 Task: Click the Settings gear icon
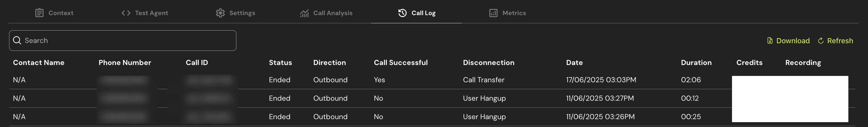[220, 13]
